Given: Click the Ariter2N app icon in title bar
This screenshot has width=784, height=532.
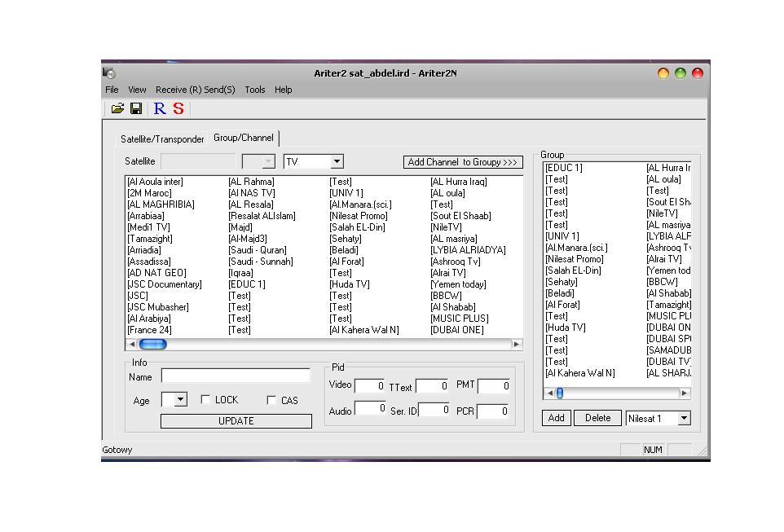Looking at the screenshot, I should tap(109, 73).
